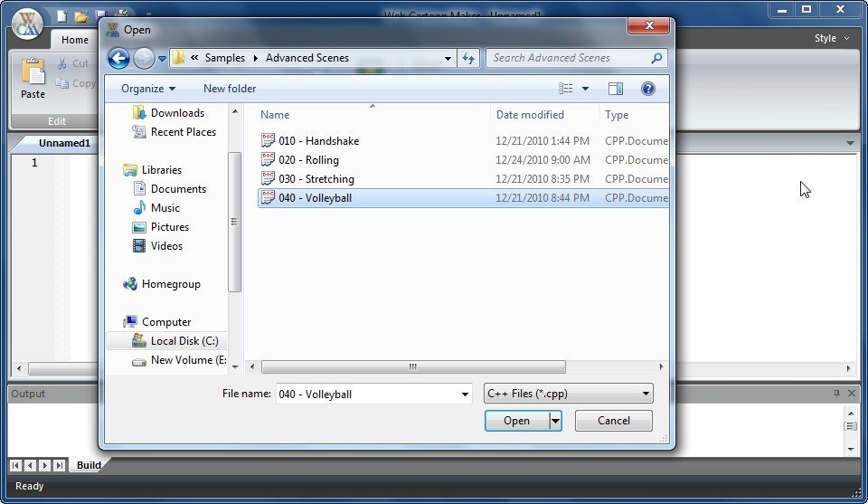The height and width of the screenshot is (504, 868).
Task: Open document tab list arrow in editor
Action: point(850,143)
